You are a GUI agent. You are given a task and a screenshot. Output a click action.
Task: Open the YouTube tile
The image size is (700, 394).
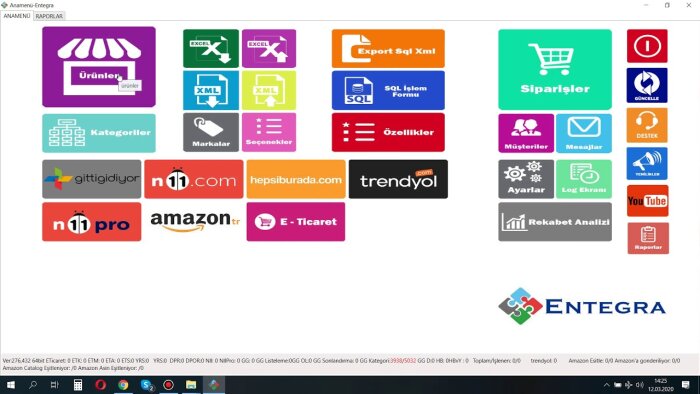647,201
